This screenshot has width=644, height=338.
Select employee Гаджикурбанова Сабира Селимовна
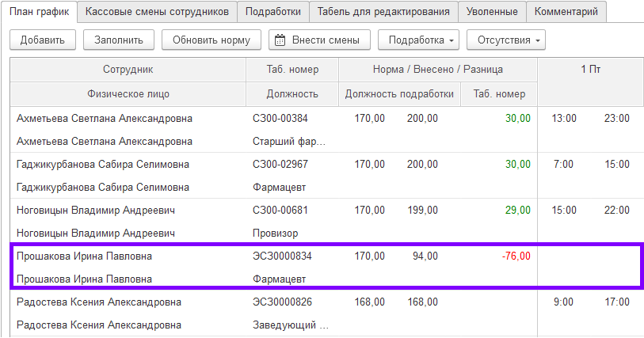pyautogui.click(x=103, y=165)
